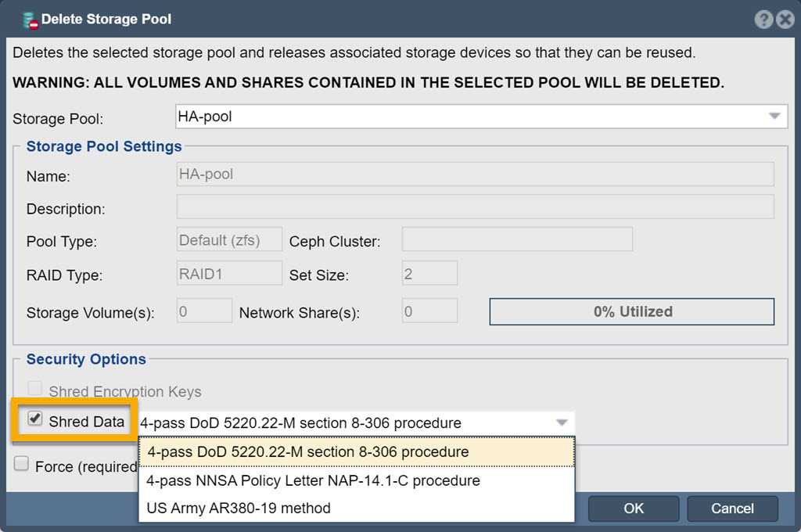
Task: Click the Storage Pool HA-pool combo box
Action: [481, 117]
